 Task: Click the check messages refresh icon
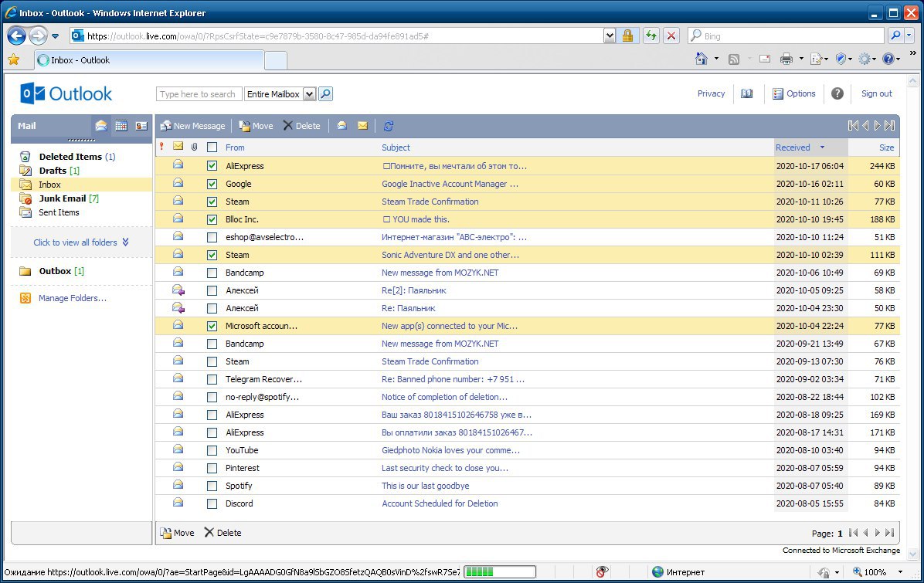pyautogui.click(x=389, y=125)
